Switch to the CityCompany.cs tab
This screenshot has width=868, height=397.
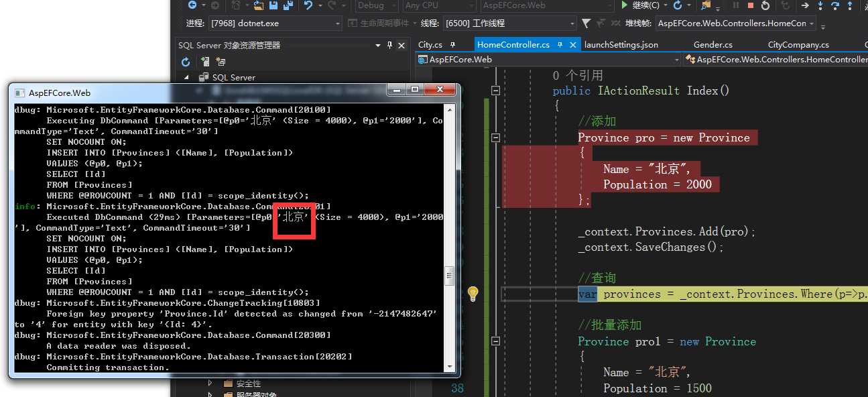[798, 45]
